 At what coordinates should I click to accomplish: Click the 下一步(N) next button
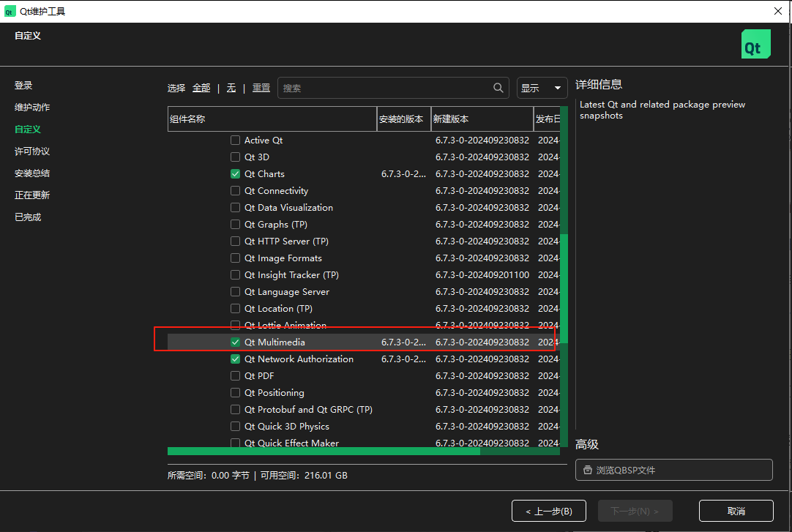coord(635,511)
